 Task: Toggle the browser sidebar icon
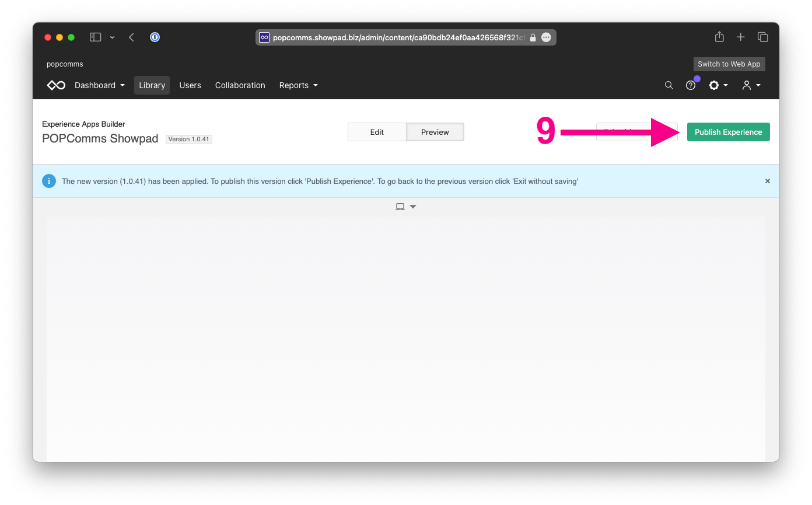click(95, 37)
